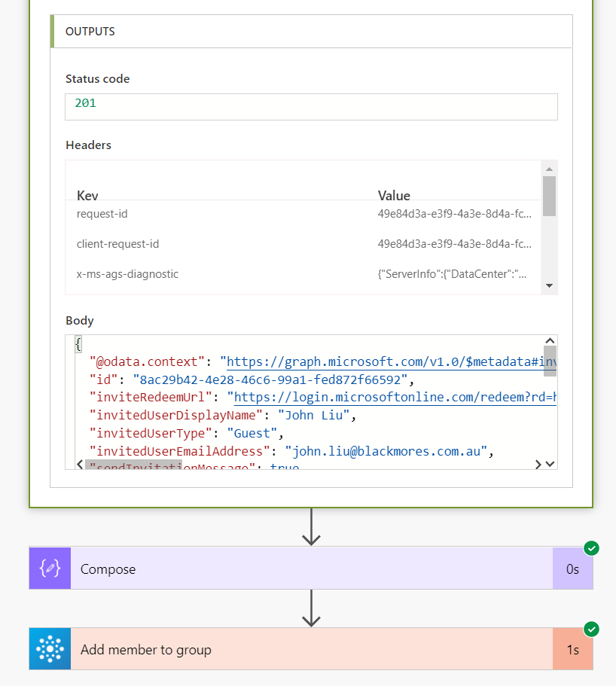Click Body panel scroll-down arrow

tap(550, 465)
